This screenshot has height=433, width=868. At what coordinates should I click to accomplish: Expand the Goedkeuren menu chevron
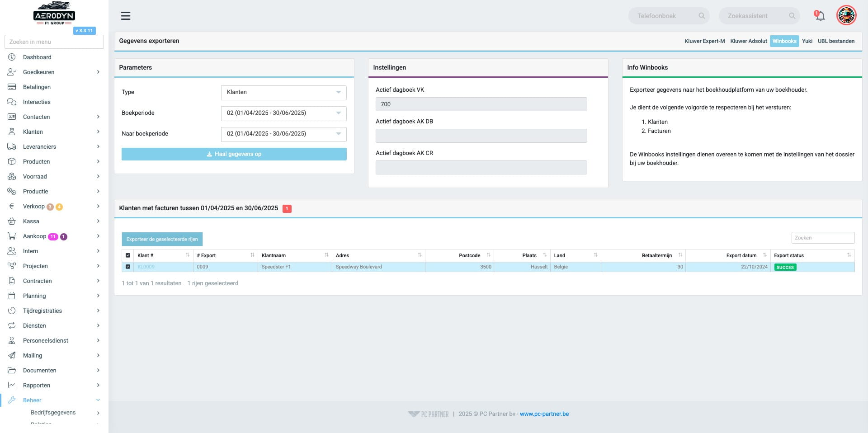(x=98, y=72)
